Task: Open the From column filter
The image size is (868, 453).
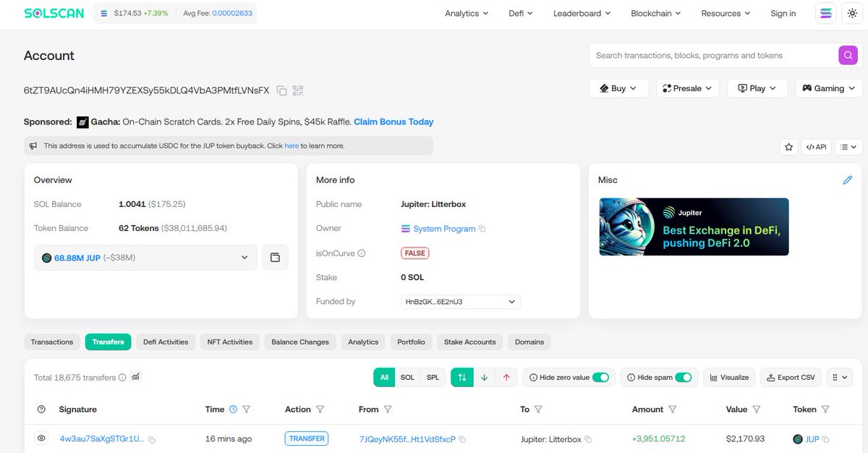Action: (x=388, y=410)
